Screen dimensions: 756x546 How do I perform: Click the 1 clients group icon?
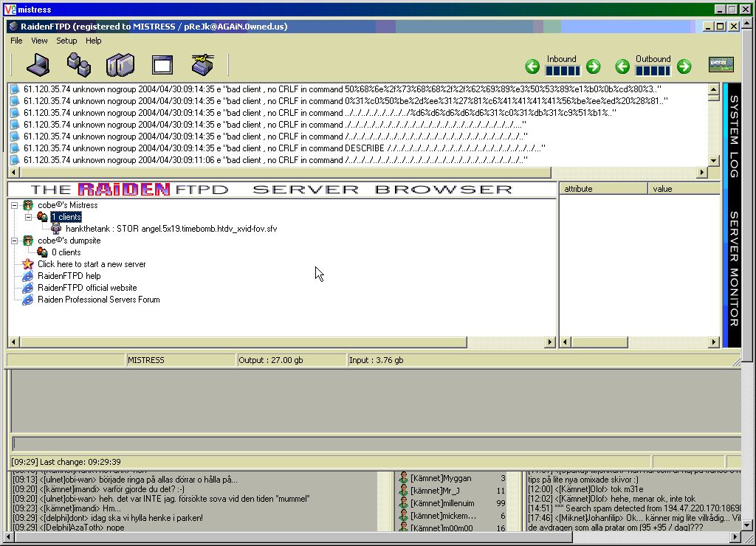click(42, 218)
